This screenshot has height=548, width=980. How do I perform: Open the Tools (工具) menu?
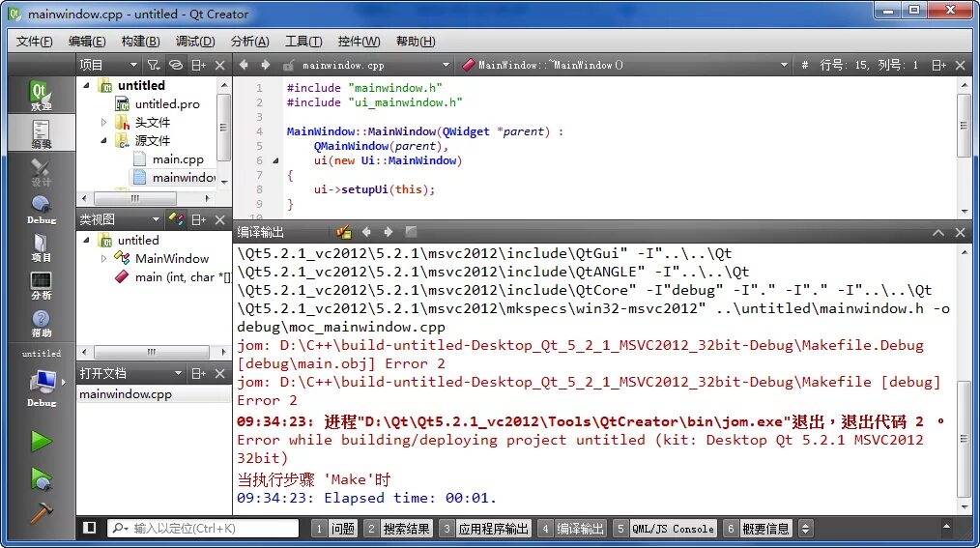click(x=303, y=42)
